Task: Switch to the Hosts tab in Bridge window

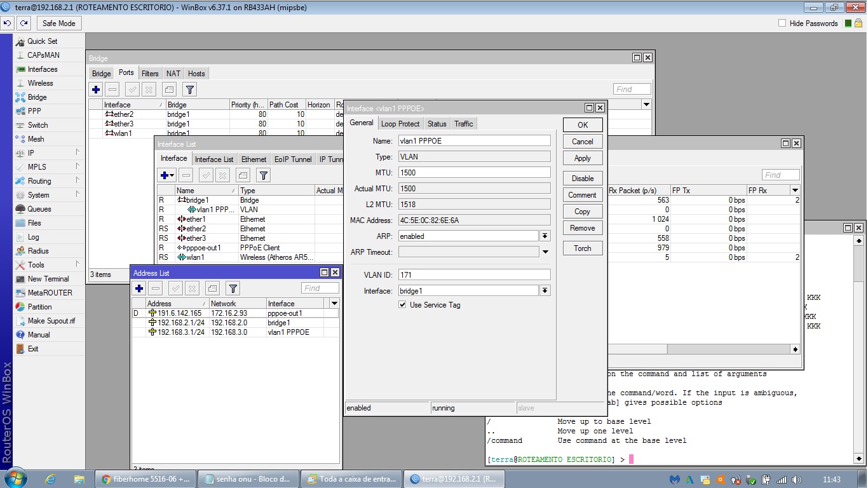Action: [196, 74]
